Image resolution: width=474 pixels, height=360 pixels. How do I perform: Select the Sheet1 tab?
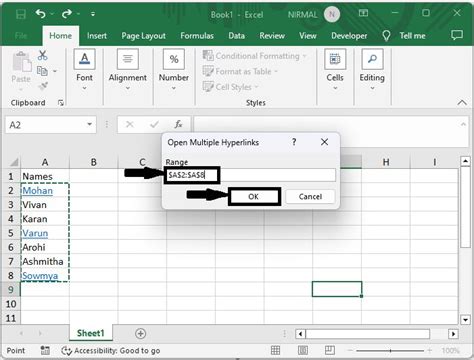coord(91,333)
